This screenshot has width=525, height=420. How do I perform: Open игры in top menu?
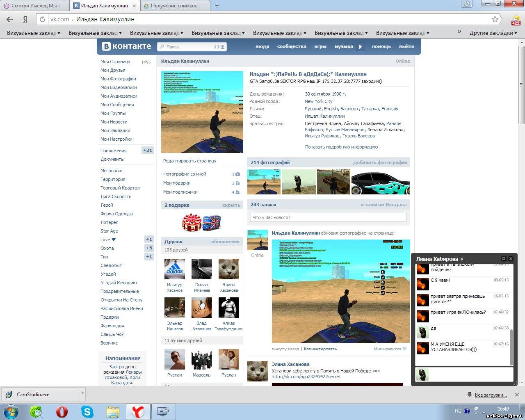coord(320,46)
